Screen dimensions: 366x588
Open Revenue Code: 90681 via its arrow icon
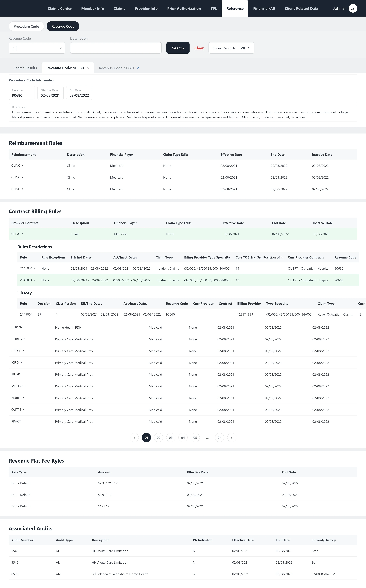[138, 68]
